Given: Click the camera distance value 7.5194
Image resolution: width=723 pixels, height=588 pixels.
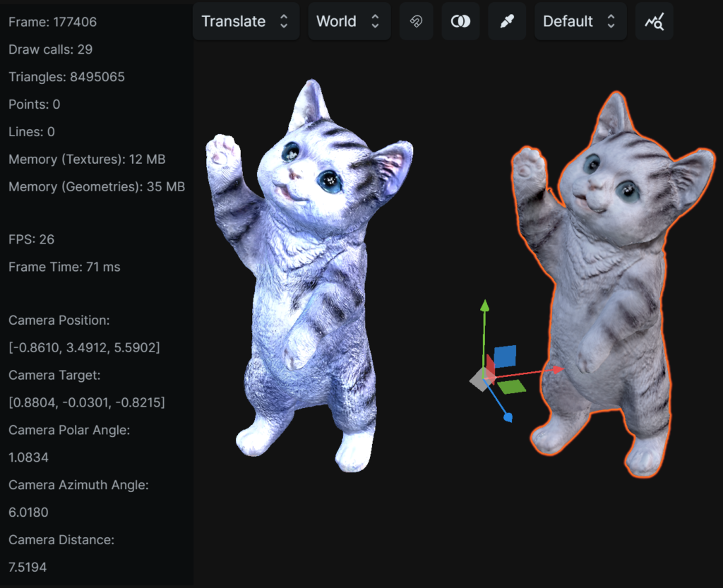Looking at the screenshot, I should [28, 568].
